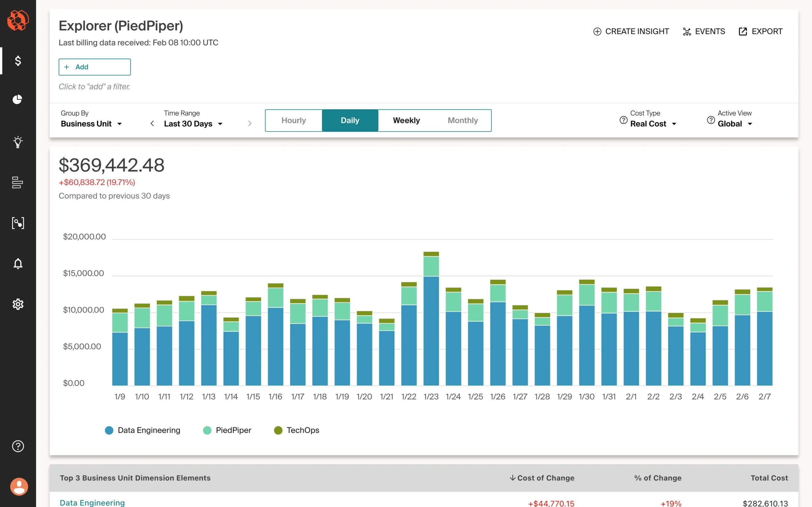Open the Cost Type Real Cost dropdown
This screenshot has width=812, height=507.
pyautogui.click(x=653, y=124)
